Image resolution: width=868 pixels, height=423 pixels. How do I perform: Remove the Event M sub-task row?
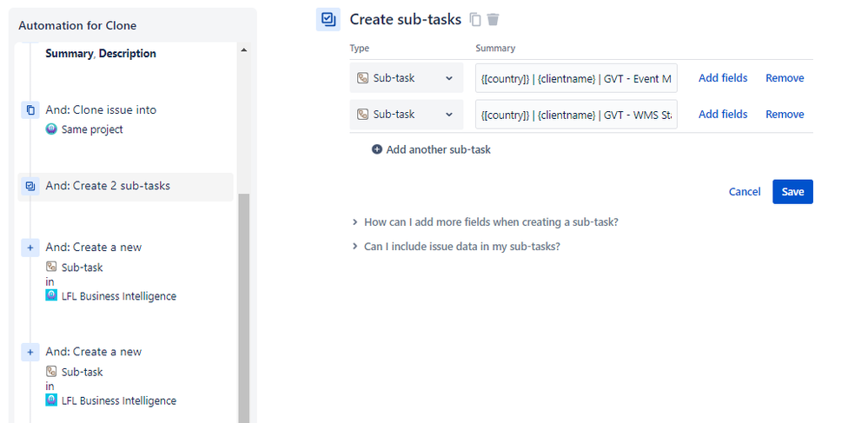[x=785, y=78]
